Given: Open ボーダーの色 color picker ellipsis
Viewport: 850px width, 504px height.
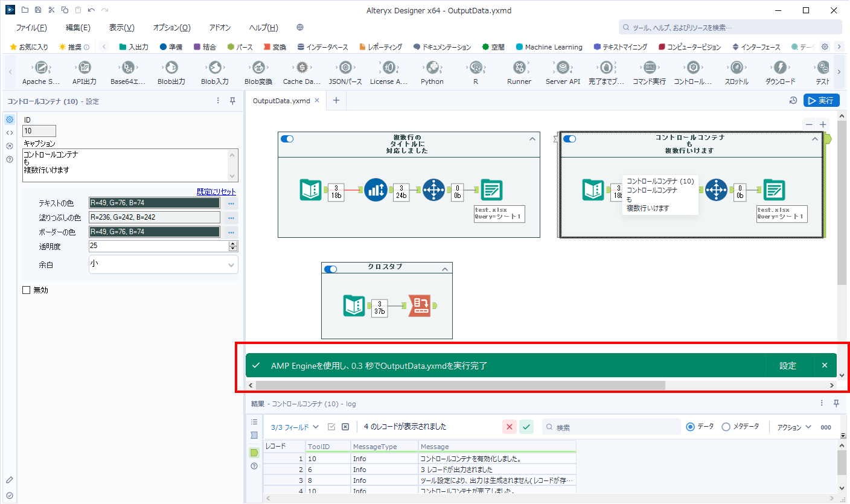Looking at the screenshot, I should (231, 232).
